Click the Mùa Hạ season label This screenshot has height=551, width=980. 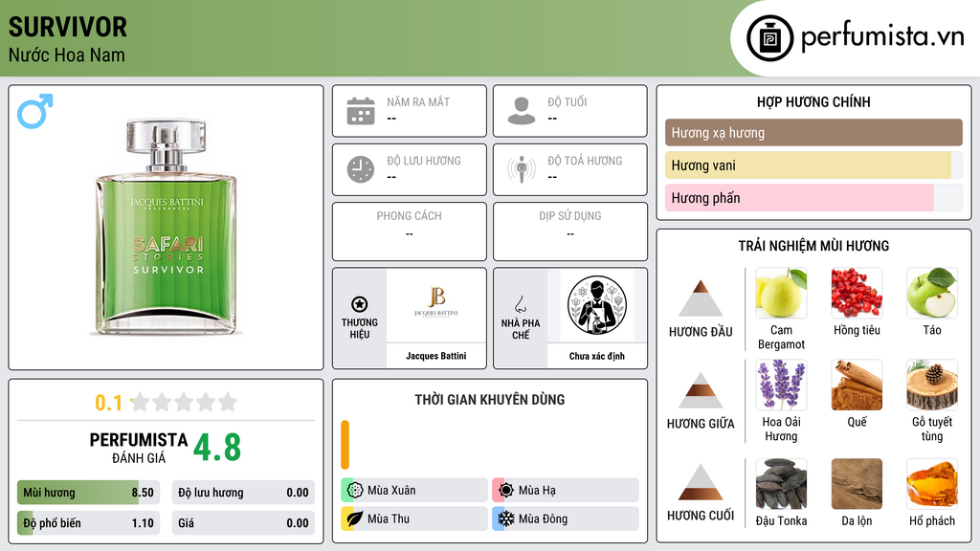click(x=537, y=491)
